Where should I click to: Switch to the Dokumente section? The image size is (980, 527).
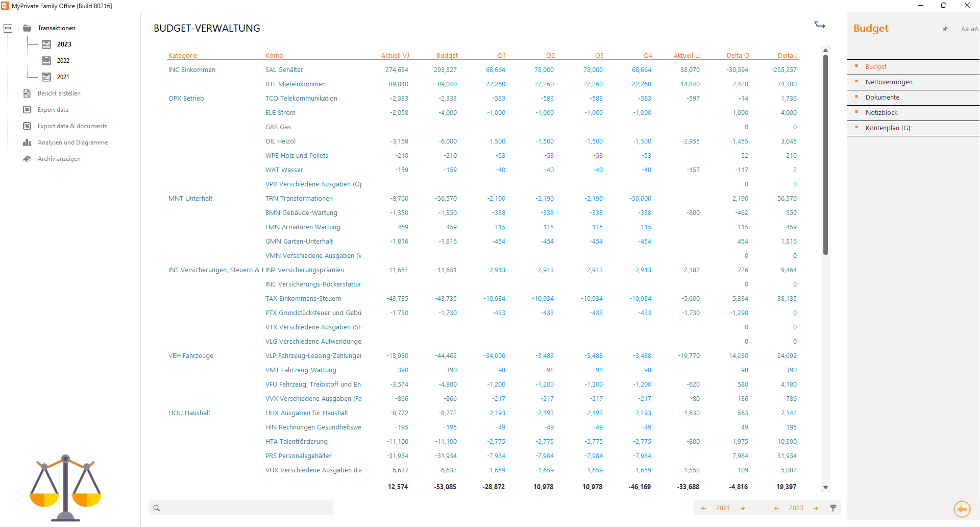pos(882,97)
